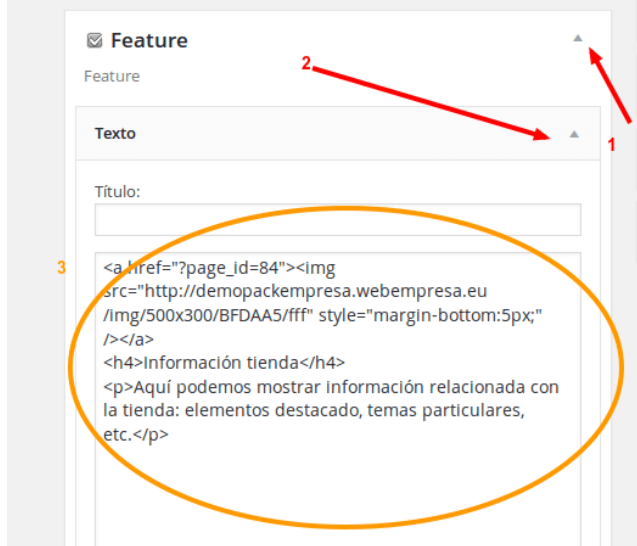
Task: Click the Título field label
Action: [117, 191]
